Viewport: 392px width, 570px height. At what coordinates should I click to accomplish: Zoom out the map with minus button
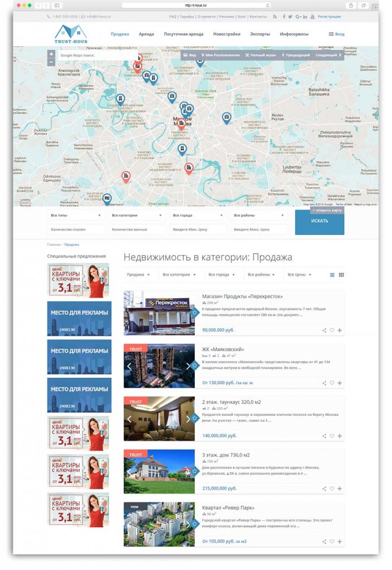[51, 62]
